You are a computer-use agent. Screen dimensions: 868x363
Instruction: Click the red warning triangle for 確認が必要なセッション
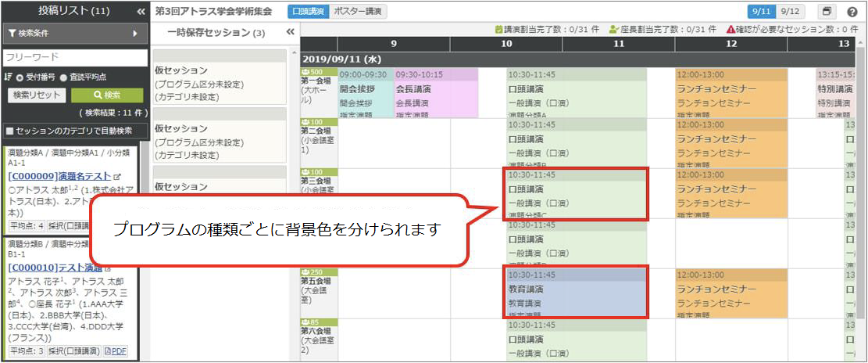(730, 29)
